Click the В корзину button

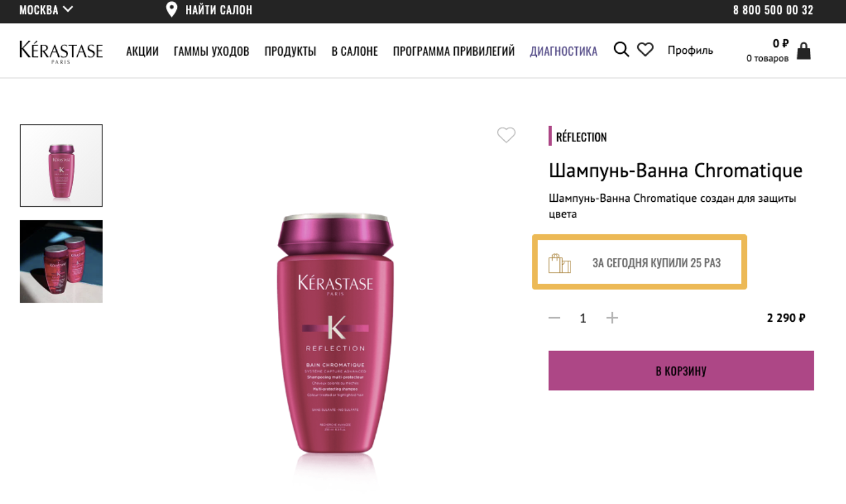point(681,371)
